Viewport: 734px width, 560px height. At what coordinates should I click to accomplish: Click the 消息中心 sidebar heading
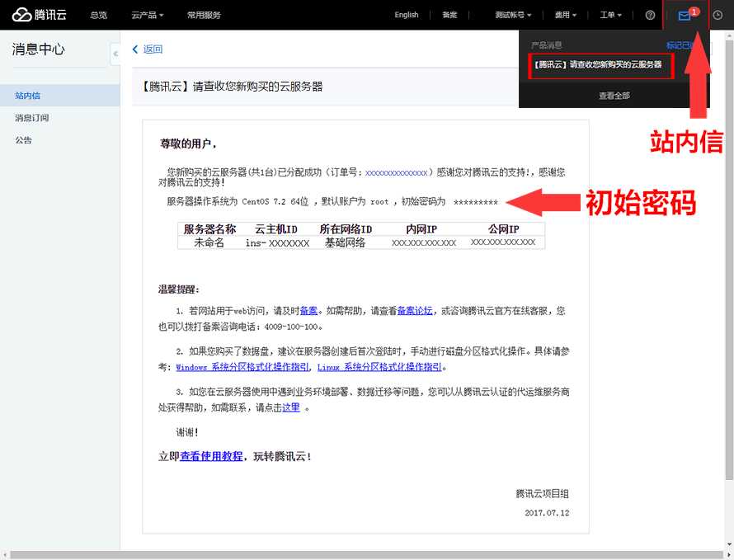tap(39, 49)
